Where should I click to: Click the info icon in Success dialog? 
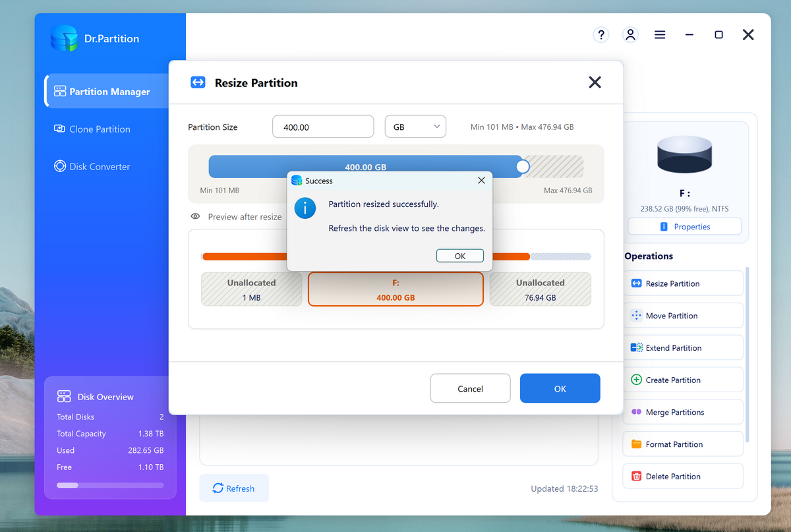pyautogui.click(x=305, y=208)
